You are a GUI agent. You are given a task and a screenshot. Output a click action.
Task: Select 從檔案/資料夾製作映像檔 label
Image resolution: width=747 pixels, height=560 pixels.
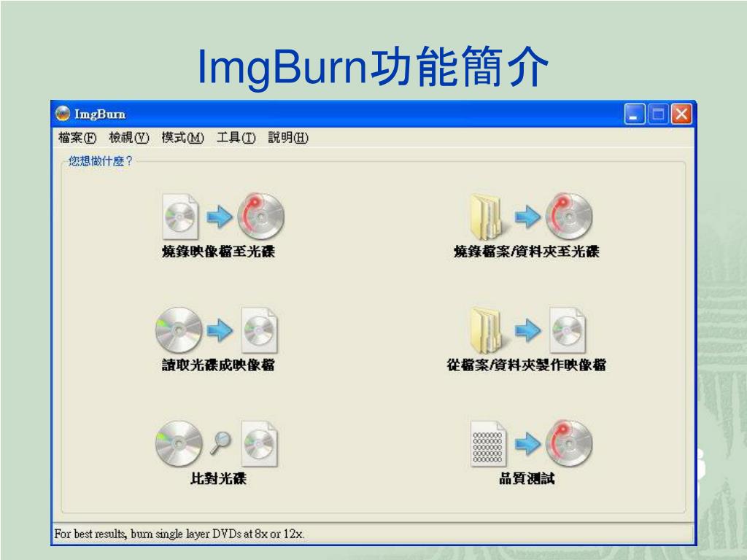click(527, 365)
